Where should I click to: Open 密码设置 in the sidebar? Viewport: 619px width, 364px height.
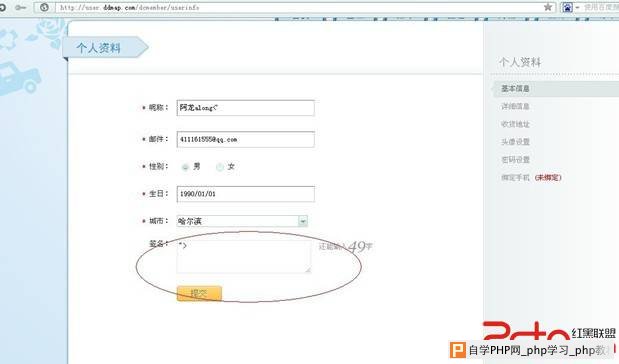(x=515, y=159)
